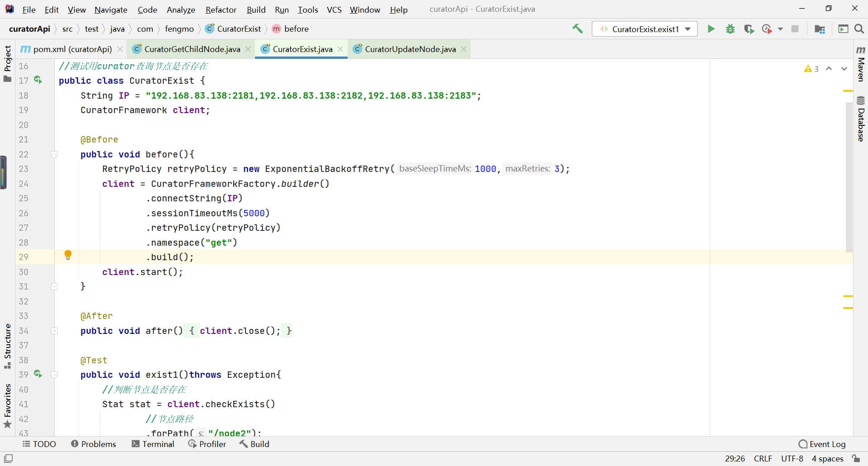This screenshot has height=466, width=868.
Task: Click the before method breadcrumb
Action: pyautogui.click(x=291, y=29)
